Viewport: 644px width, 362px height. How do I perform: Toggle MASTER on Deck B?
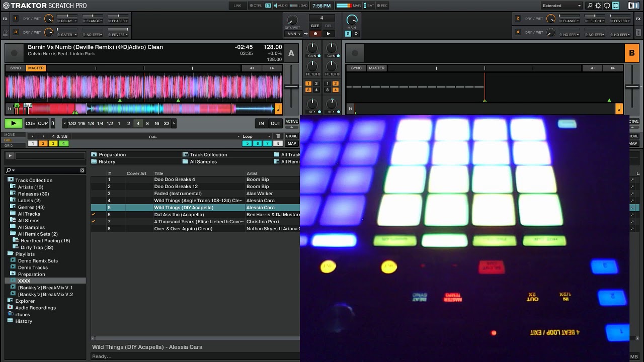(x=376, y=68)
